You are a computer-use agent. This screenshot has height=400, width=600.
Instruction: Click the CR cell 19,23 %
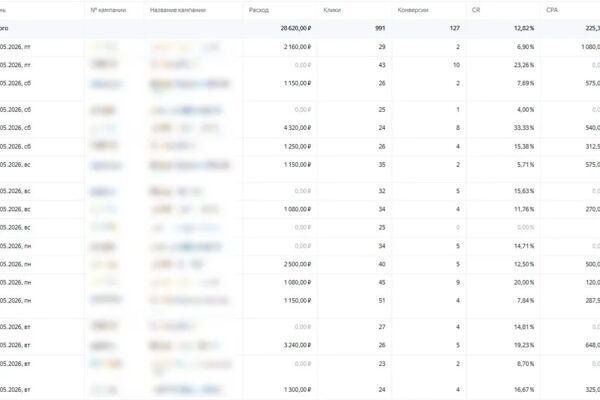(x=524, y=345)
